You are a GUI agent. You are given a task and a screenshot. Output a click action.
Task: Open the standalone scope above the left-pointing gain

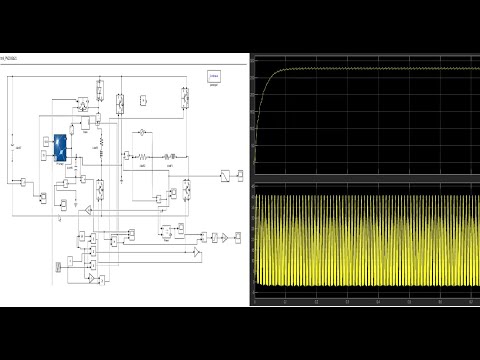click(64, 205)
